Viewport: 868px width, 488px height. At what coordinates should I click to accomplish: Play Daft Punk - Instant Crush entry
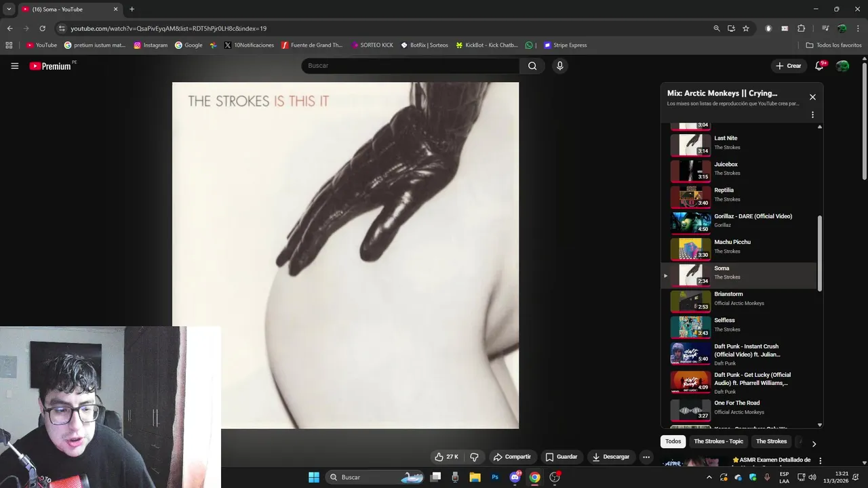point(740,354)
